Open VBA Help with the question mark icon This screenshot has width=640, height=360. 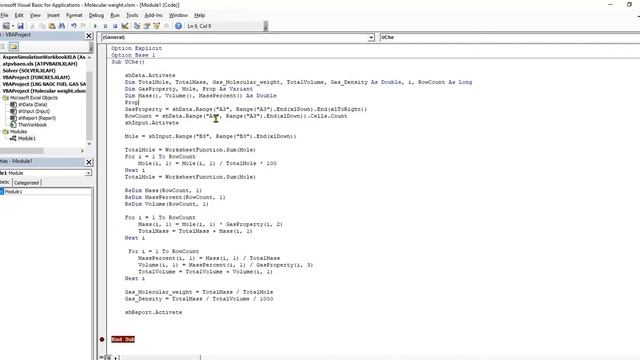[x=178, y=26]
